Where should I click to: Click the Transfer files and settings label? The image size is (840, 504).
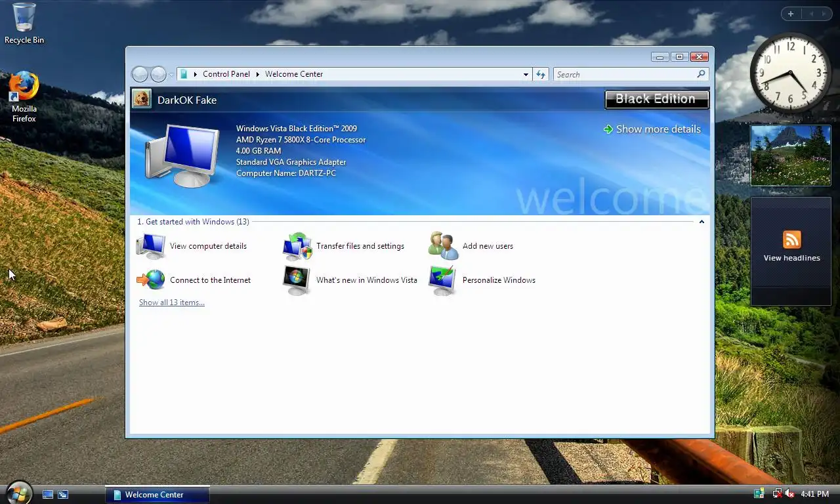(x=360, y=246)
